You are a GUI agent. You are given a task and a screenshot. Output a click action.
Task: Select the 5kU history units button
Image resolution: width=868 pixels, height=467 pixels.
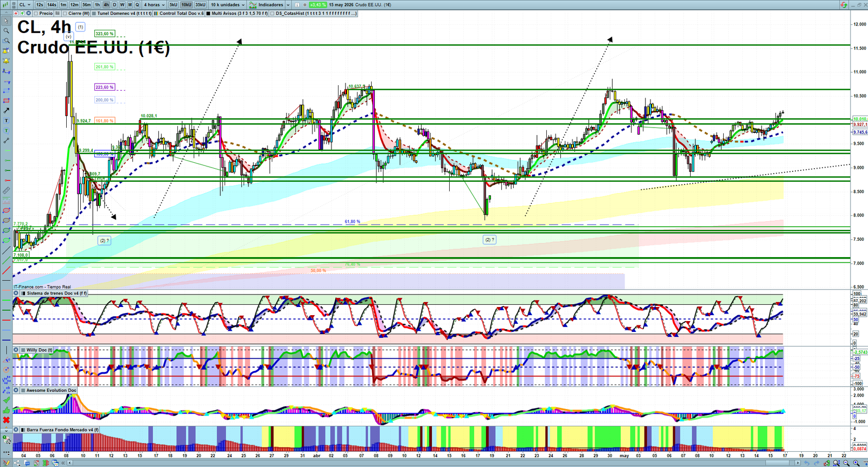(x=174, y=5)
